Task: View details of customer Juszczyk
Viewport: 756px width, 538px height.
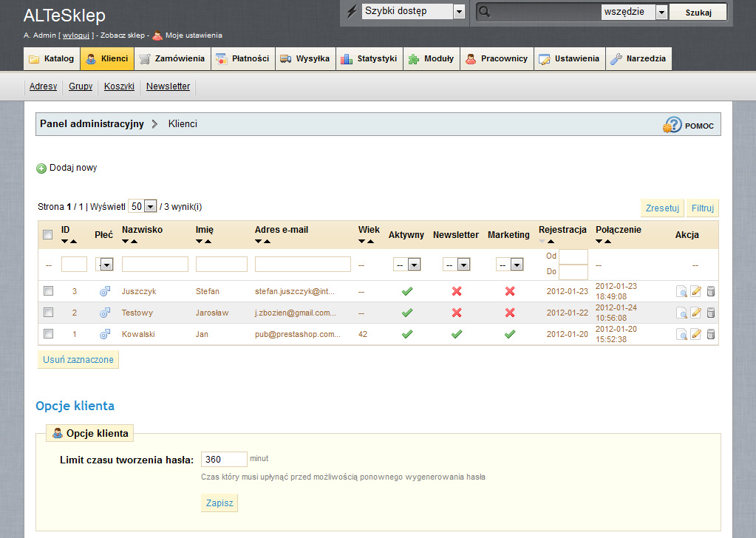Action: point(681,291)
